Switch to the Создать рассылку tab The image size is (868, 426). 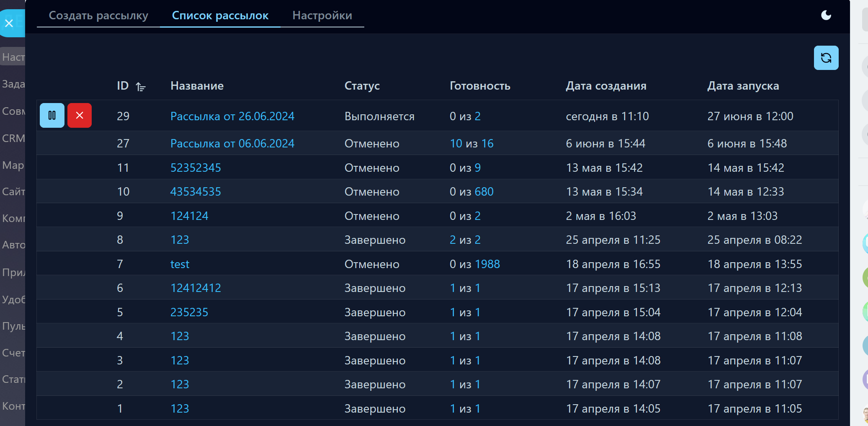pyautogui.click(x=98, y=15)
